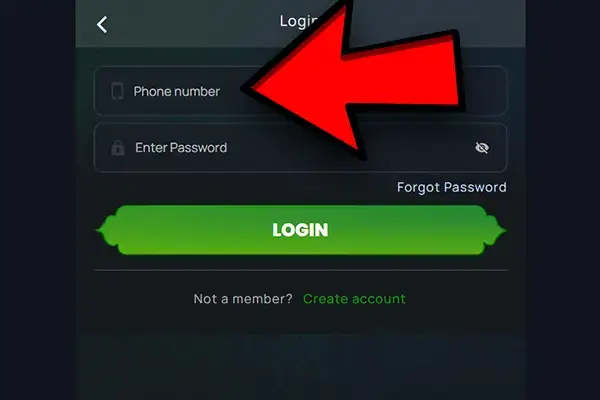Click the "Phone number" placeholder text
Image resolution: width=600 pixels, height=400 pixels.
click(x=176, y=91)
